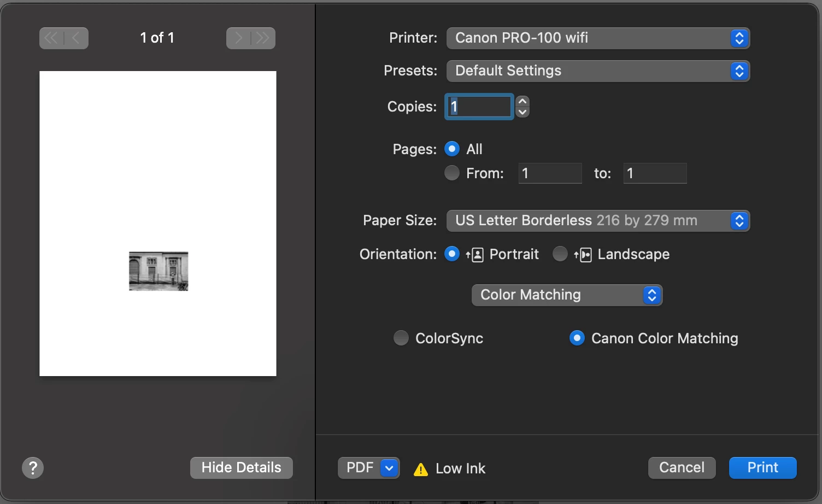822x504 pixels.
Task: Go to next page in preview
Action: coord(238,38)
